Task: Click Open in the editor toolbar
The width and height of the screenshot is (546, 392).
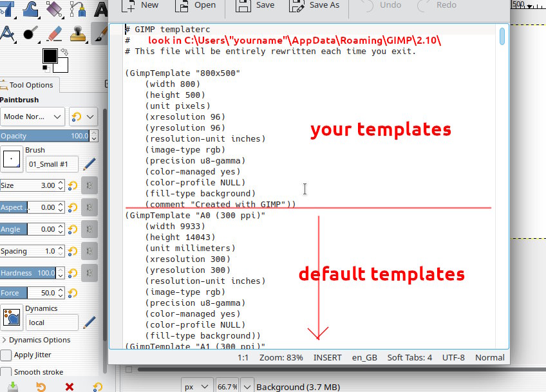Action: (x=195, y=5)
